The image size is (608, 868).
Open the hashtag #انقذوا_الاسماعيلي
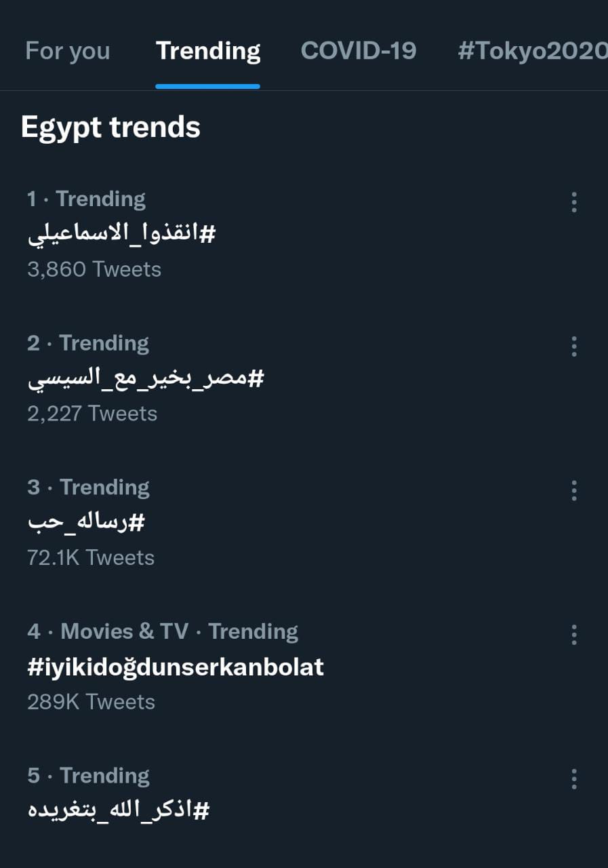(121, 234)
